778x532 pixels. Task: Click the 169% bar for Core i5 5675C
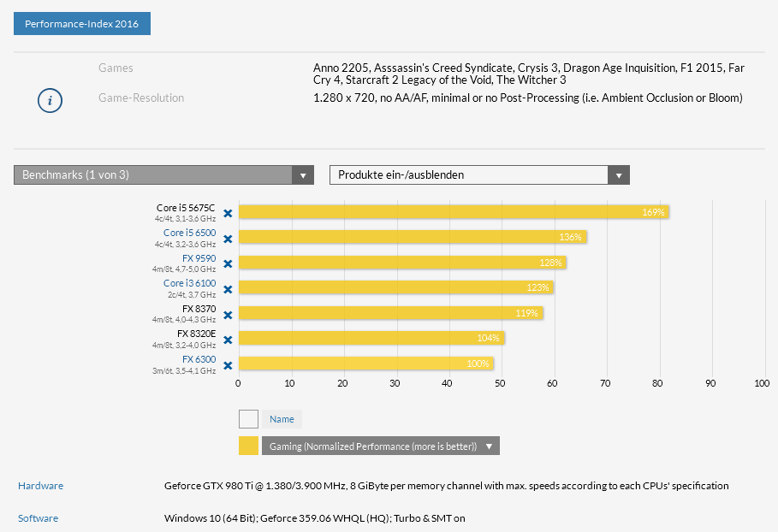(x=454, y=212)
